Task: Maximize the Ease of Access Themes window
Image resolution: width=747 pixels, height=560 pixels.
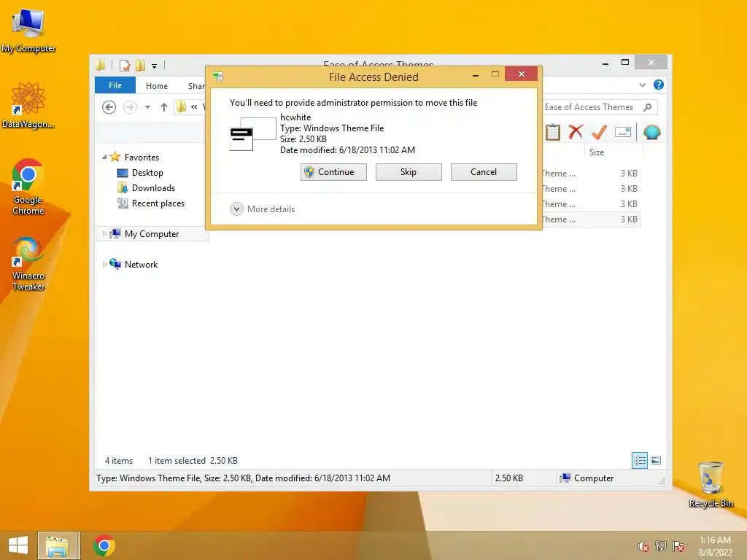Action: pos(625,63)
